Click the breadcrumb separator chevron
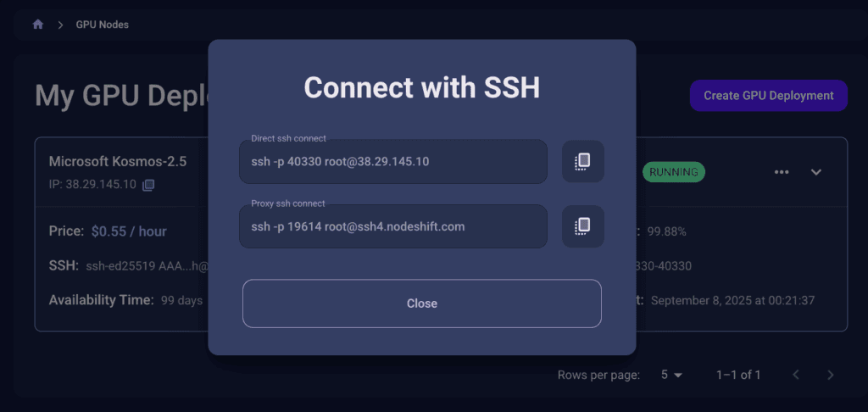The width and height of the screenshot is (868, 412). coord(60,25)
